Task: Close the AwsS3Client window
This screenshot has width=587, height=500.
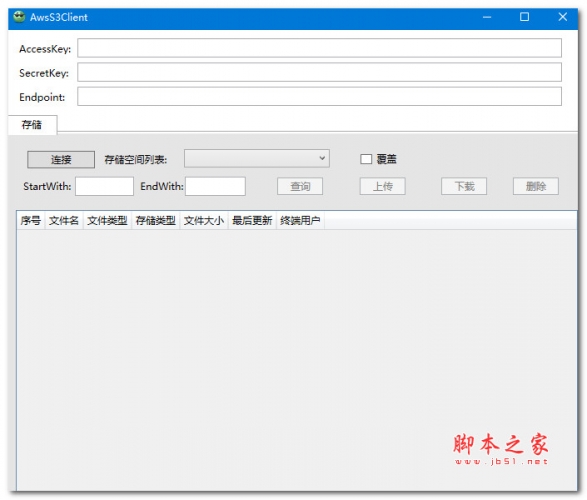Action: pyautogui.click(x=563, y=17)
